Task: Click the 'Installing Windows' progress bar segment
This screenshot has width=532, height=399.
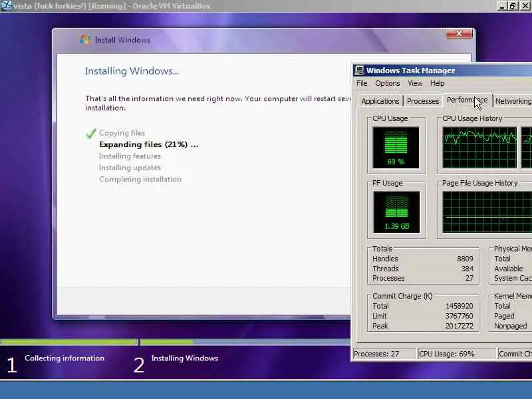Action: (x=245, y=342)
